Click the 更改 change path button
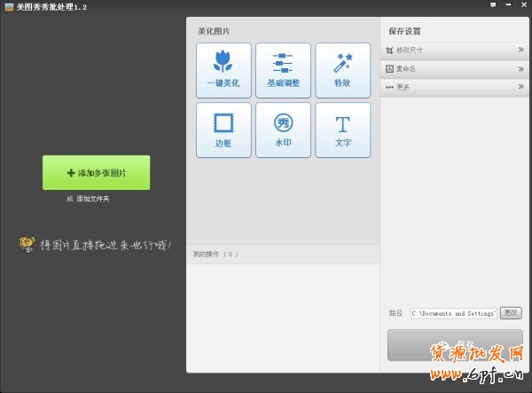The width and height of the screenshot is (532, 393). [511, 312]
